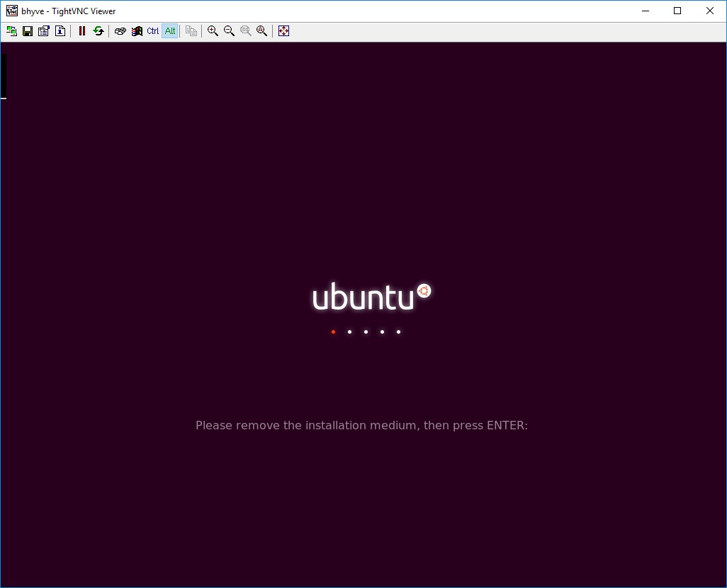This screenshot has height=588, width=727.
Task: Send Ctrl+Alt+Del to remote host
Action: (x=120, y=31)
